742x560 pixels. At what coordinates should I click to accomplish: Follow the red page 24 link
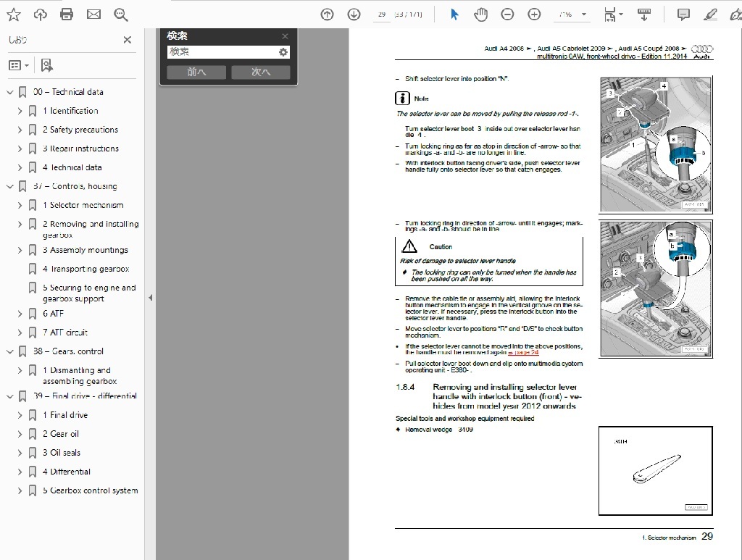[523, 352]
